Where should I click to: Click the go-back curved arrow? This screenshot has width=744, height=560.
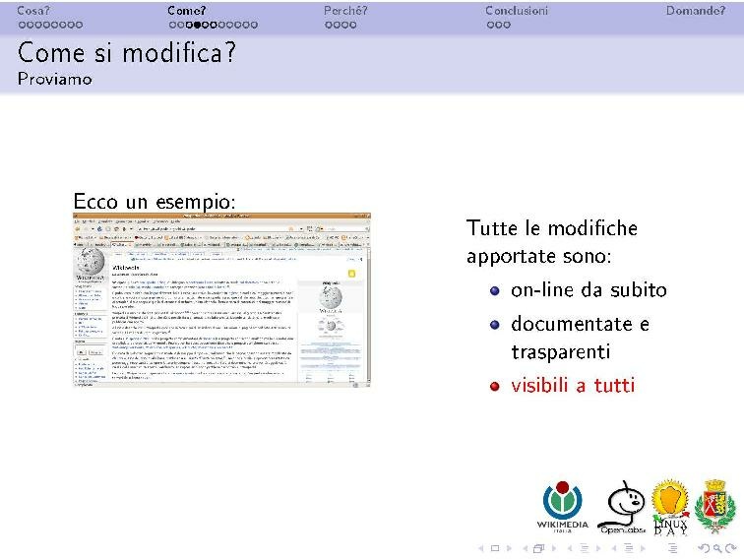click(x=704, y=548)
